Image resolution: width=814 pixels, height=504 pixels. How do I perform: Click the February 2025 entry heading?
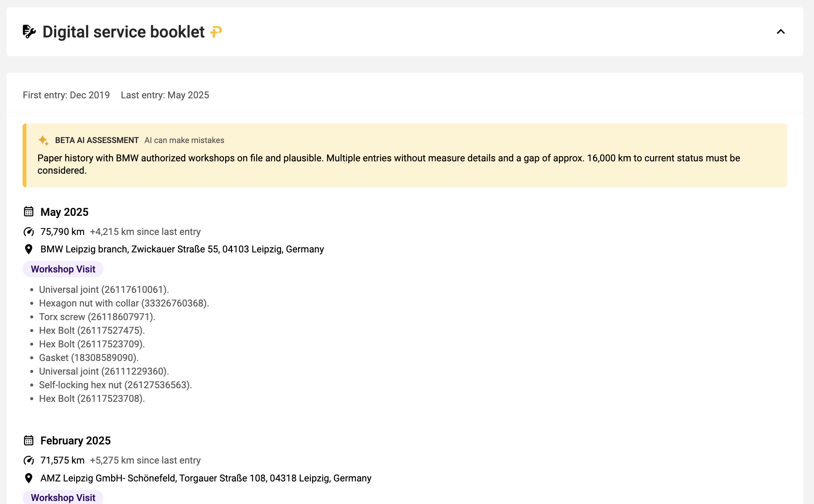[x=75, y=441]
